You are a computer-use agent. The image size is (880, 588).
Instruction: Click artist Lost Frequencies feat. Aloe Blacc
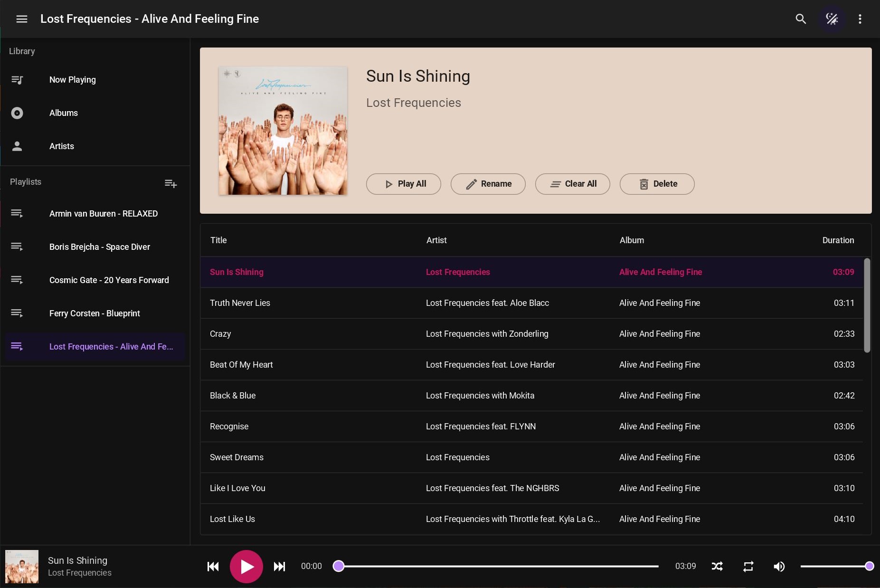pyautogui.click(x=487, y=303)
